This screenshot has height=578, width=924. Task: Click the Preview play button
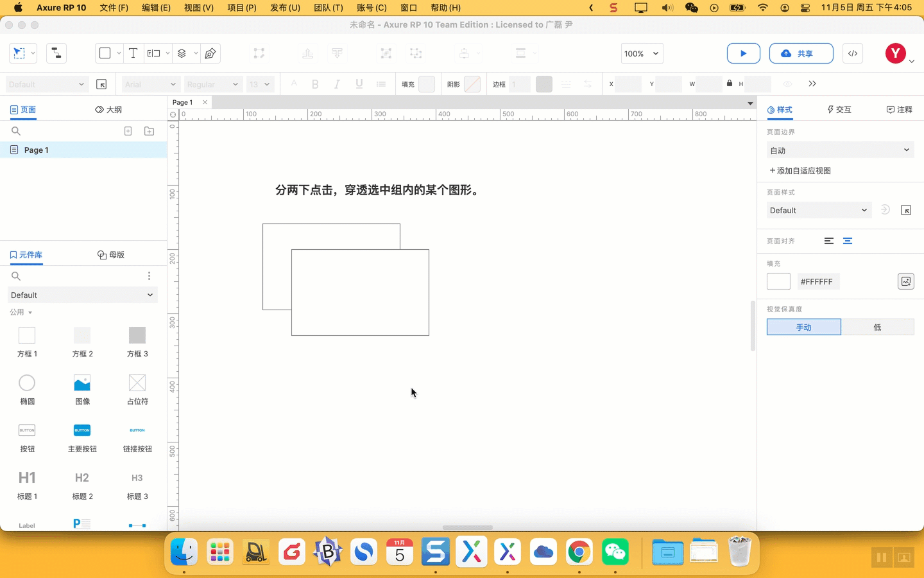tap(744, 53)
